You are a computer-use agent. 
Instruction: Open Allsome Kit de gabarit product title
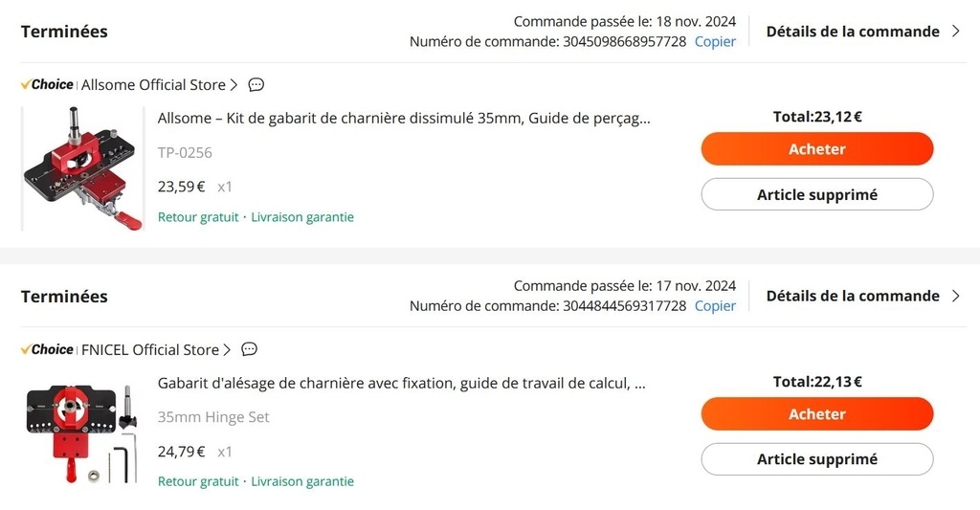pyautogui.click(x=404, y=118)
